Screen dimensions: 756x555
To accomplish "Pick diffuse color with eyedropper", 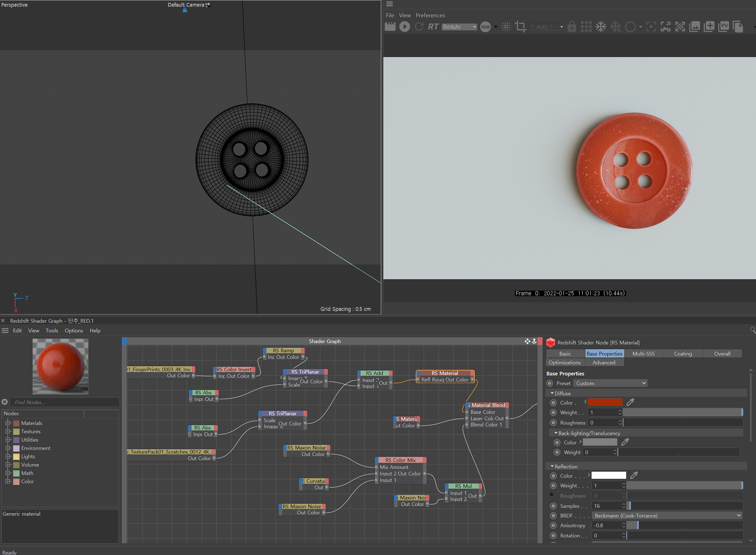I will pyautogui.click(x=630, y=402).
